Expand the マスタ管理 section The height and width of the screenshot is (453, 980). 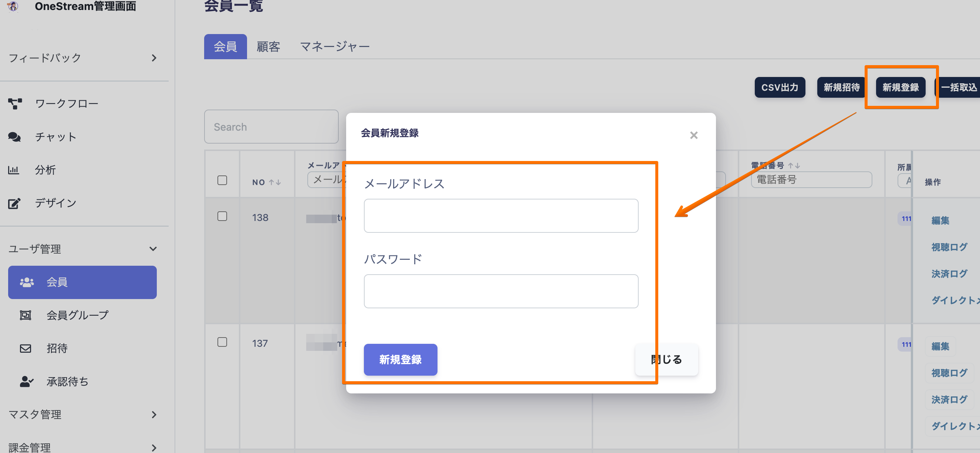click(154, 415)
